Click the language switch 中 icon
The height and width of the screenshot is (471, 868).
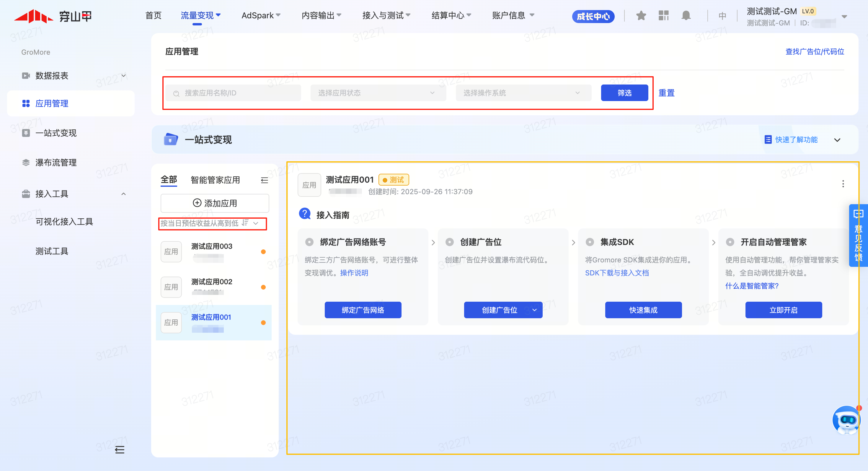tap(722, 16)
